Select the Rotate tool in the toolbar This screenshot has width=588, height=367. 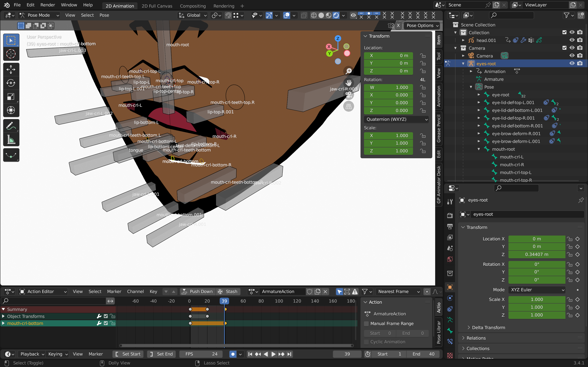[x=11, y=83]
